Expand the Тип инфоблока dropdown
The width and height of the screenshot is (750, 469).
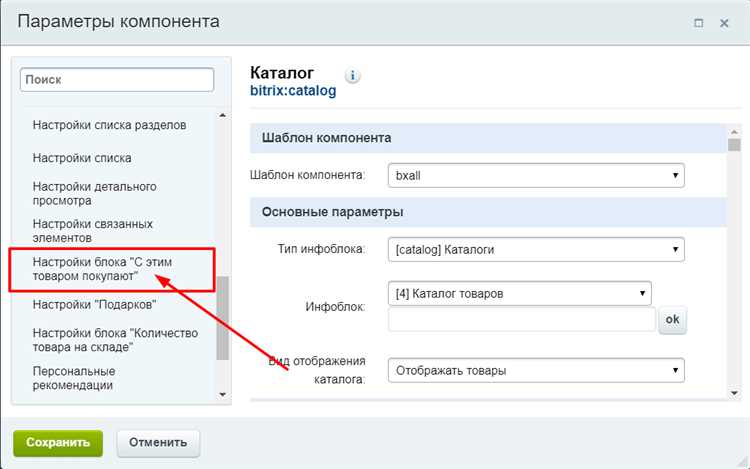click(536, 249)
